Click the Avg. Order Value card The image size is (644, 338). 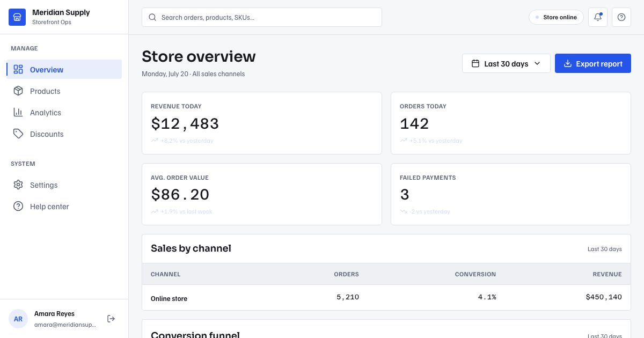[262, 194]
